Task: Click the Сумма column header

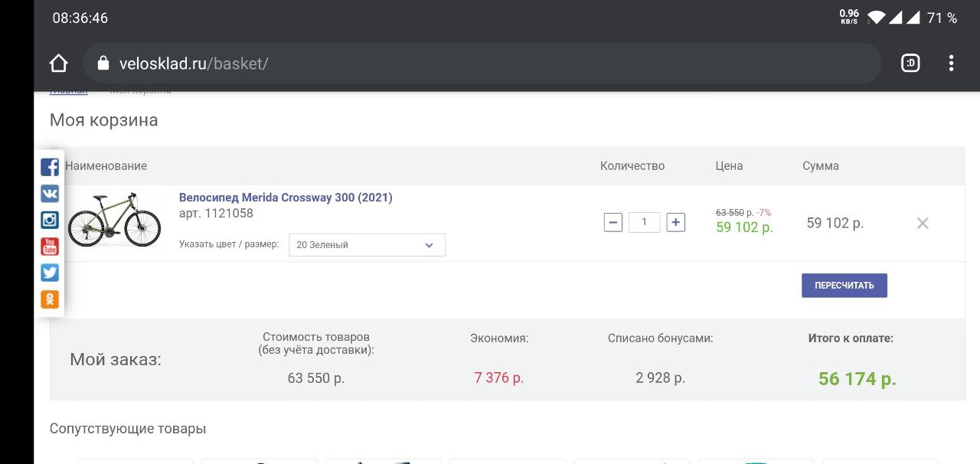Action: (821, 166)
